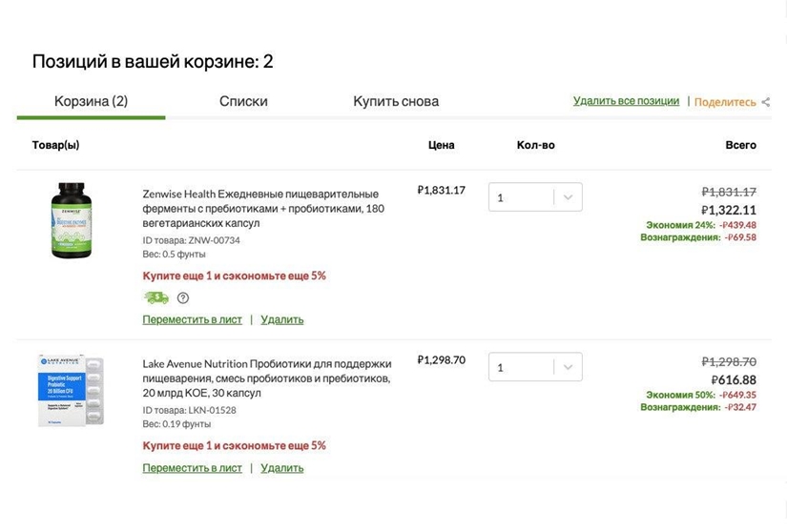Click the Поделитесь link
Screen dimensions: 787x532
point(724,102)
